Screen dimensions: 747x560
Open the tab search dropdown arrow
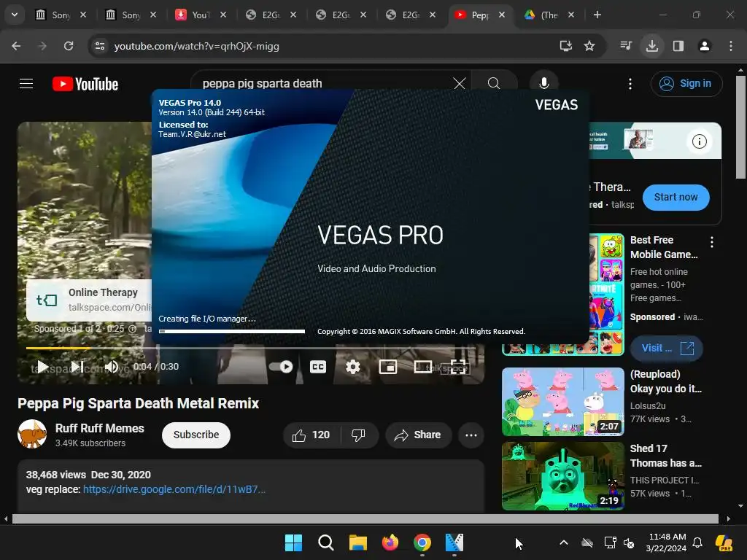(x=15, y=15)
